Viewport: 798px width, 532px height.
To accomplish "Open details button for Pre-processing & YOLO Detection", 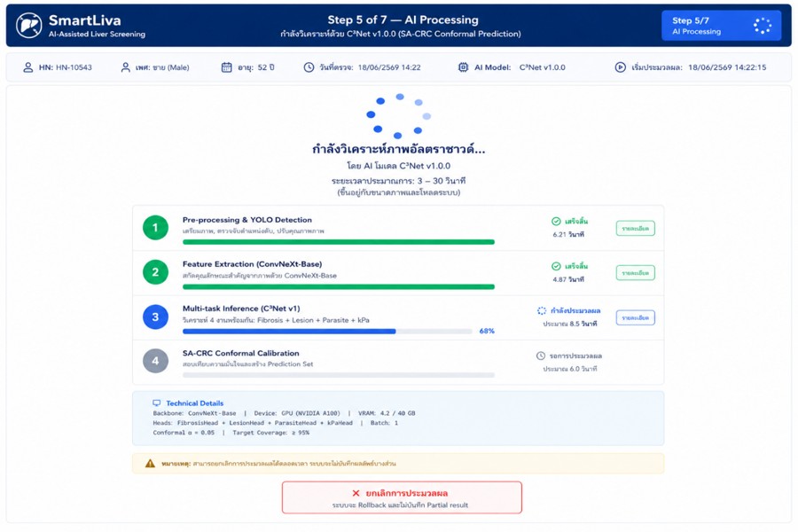I will (x=635, y=228).
